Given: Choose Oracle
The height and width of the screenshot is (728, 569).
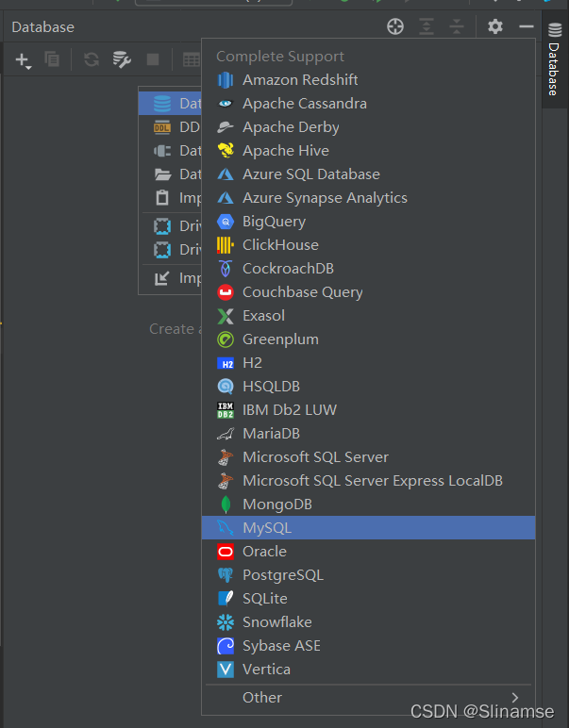Looking at the screenshot, I should (368, 552).
